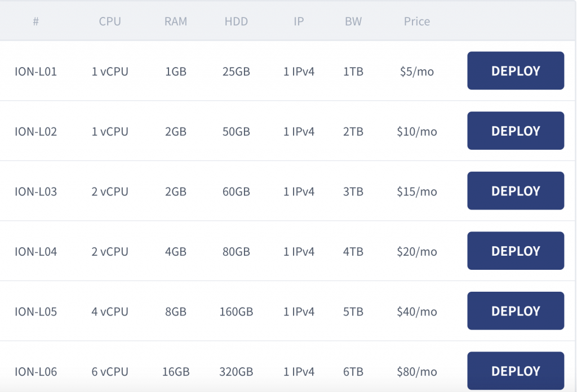
Task: Deploy the ION-L02 server plan
Action: click(516, 131)
